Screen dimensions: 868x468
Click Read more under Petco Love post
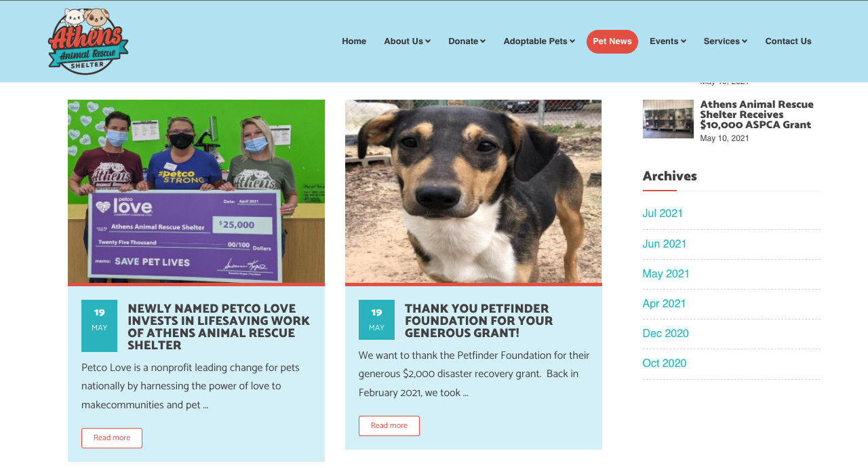(112, 438)
